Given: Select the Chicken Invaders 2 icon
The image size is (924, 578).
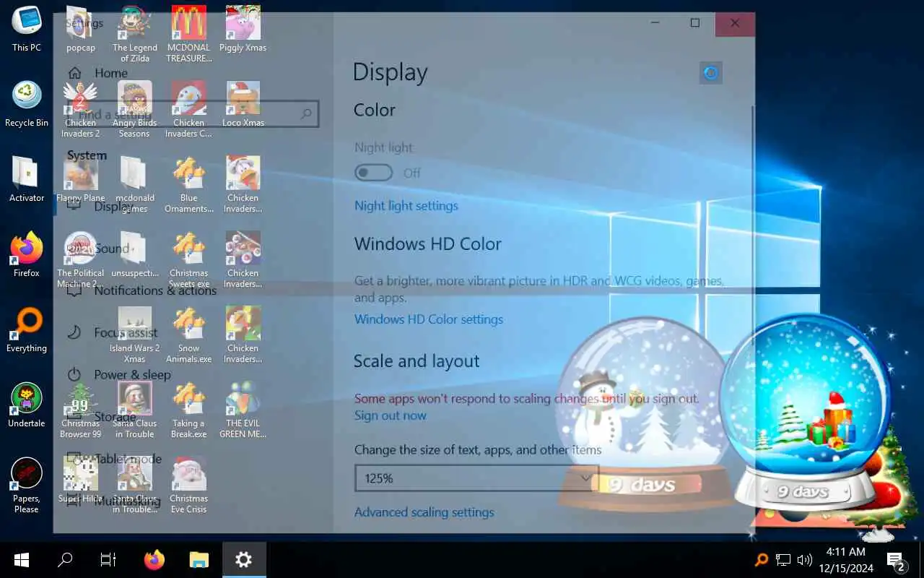Looking at the screenshot, I should 81,108.
